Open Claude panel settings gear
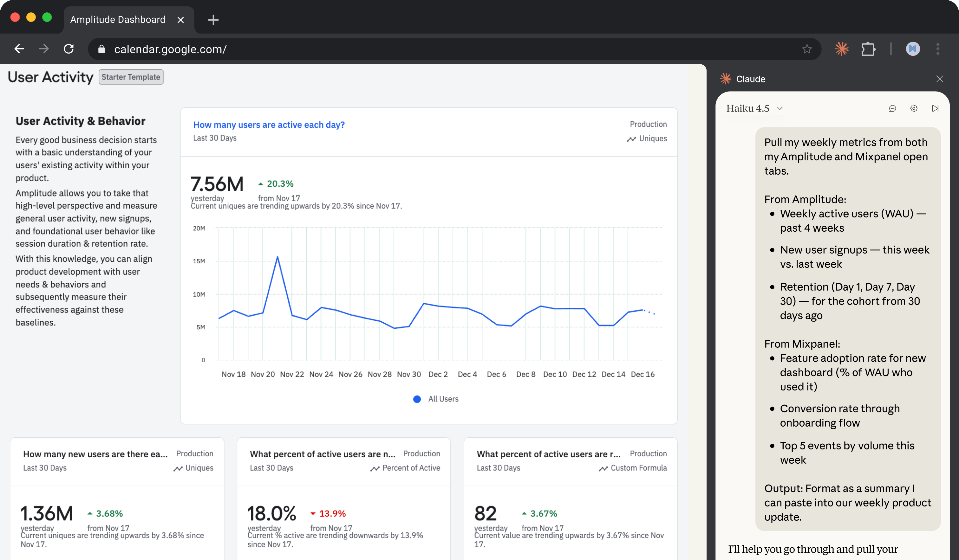 [x=914, y=108]
